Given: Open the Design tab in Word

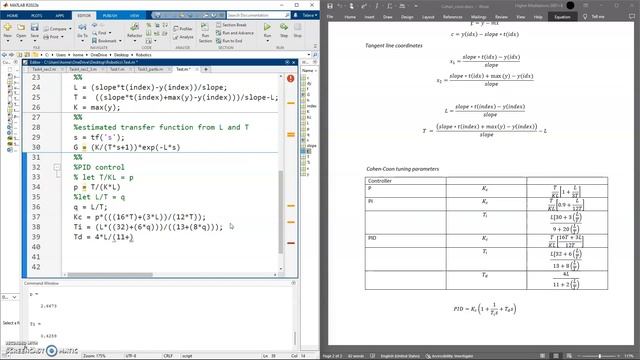Looking at the screenshot, I should point(407,17).
